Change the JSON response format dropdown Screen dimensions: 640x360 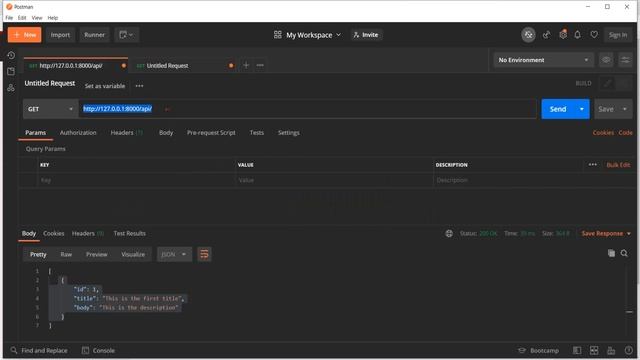click(x=174, y=254)
